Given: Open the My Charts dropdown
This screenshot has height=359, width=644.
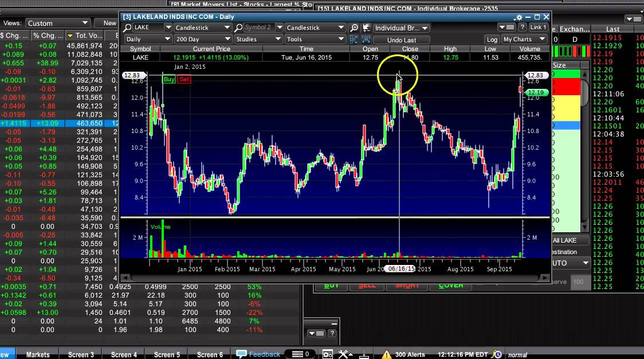Looking at the screenshot, I should (x=524, y=39).
